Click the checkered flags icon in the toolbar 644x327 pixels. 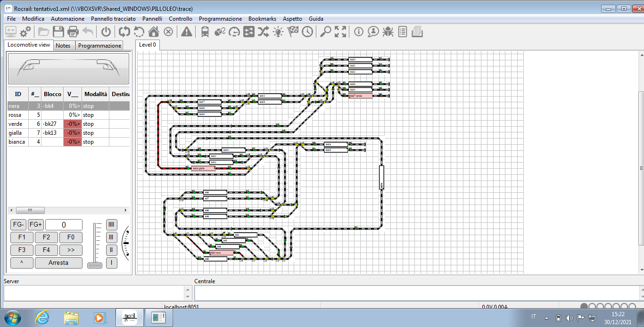click(x=293, y=32)
